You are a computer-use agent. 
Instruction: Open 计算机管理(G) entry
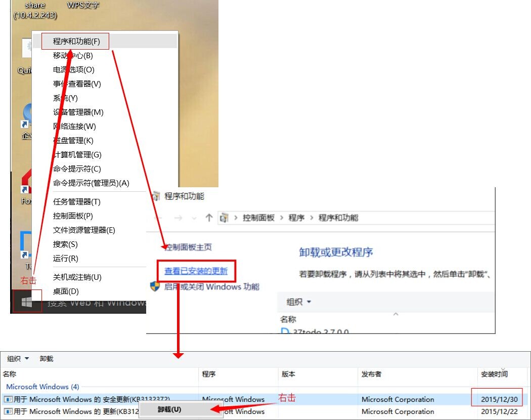(x=77, y=155)
